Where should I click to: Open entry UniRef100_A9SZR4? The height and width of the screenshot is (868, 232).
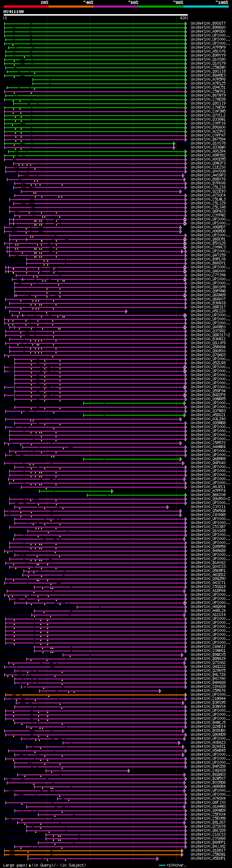tap(208, 151)
